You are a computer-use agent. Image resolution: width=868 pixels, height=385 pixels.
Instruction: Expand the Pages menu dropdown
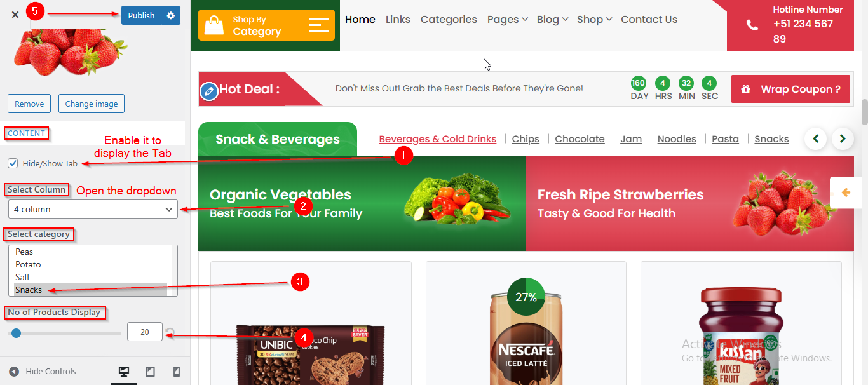click(x=508, y=20)
